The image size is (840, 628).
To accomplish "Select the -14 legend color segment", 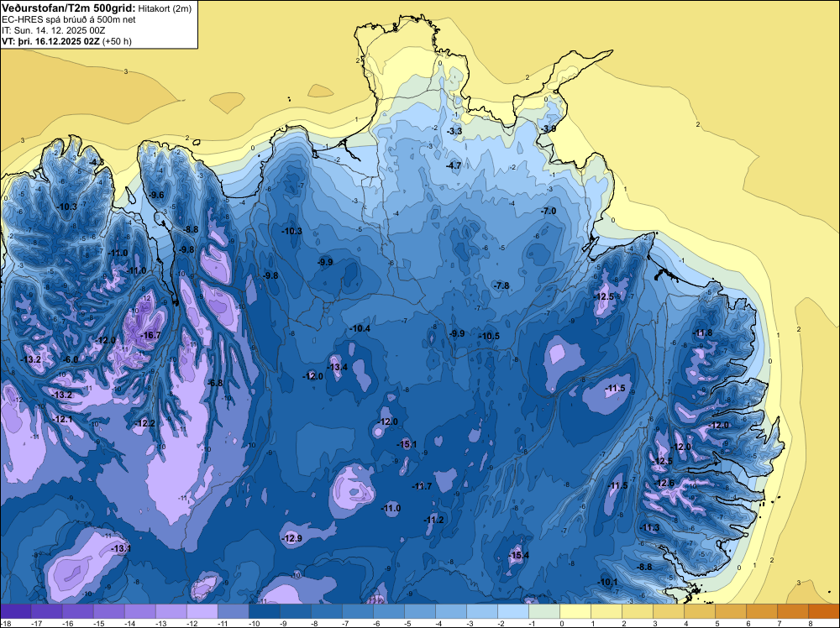I will coord(139,611).
